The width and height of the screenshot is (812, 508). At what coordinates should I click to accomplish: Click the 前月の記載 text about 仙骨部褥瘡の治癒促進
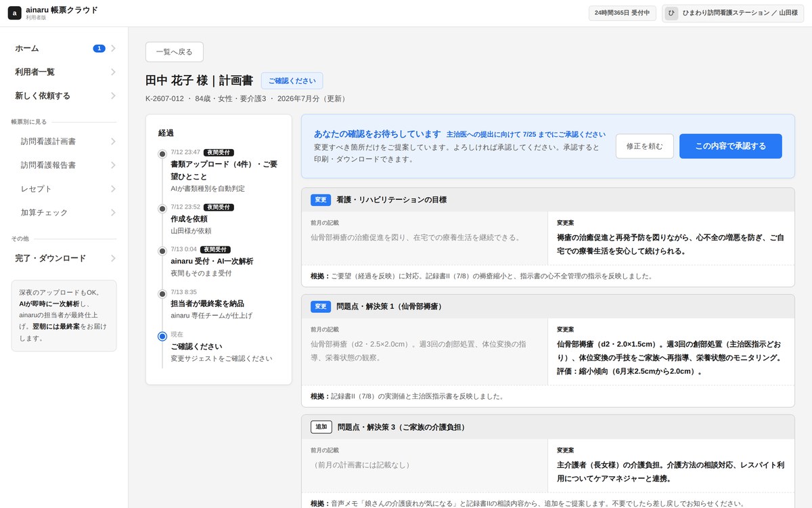coord(417,237)
